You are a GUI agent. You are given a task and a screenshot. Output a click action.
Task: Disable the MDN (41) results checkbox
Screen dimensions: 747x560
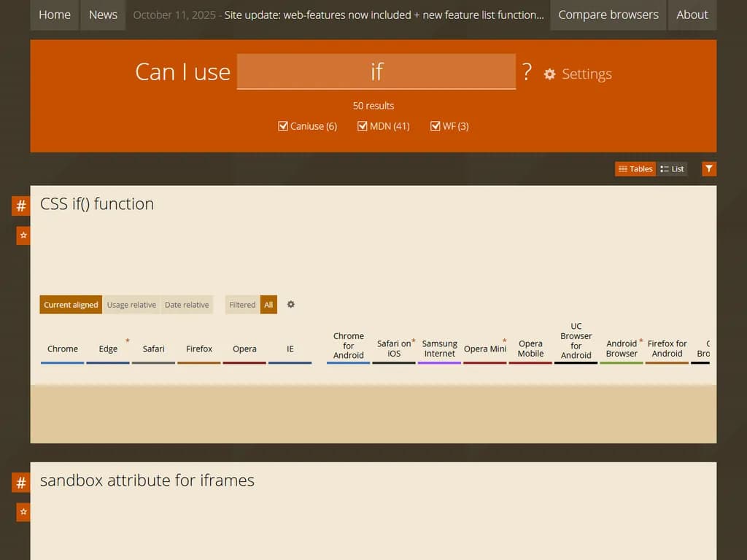coord(363,125)
